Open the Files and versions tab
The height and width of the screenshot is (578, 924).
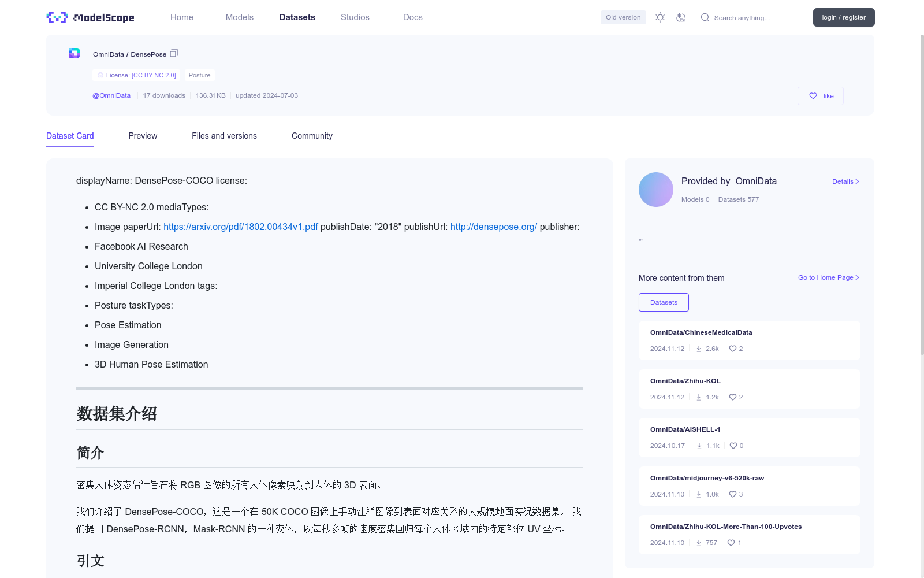224,136
